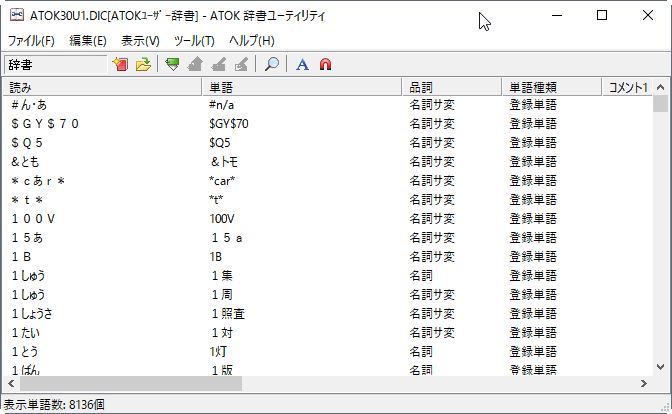Click vertical scrollbar down arrow
The width and height of the screenshot is (672, 414).
[660, 367]
